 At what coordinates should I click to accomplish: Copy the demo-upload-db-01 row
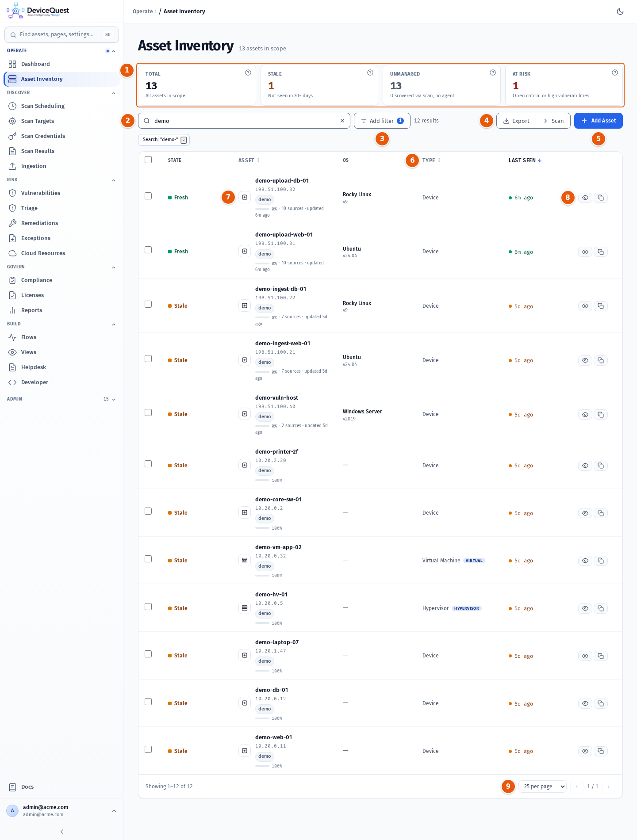(601, 198)
